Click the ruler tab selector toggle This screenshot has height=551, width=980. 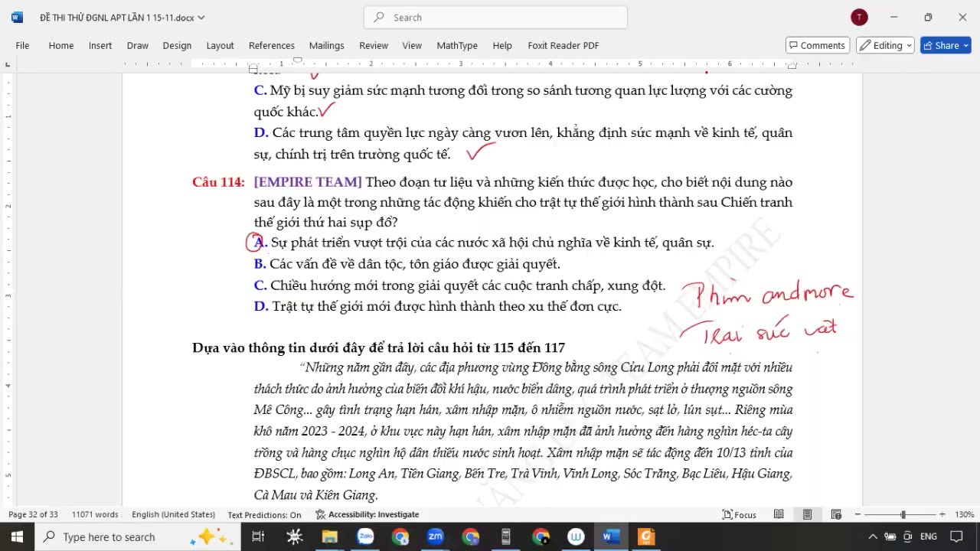pos(8,64)
